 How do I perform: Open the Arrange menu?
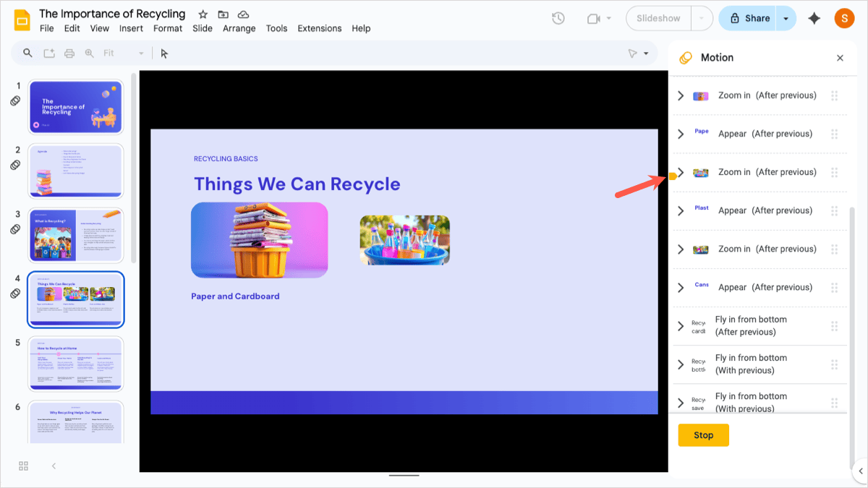tap(239, 28)
